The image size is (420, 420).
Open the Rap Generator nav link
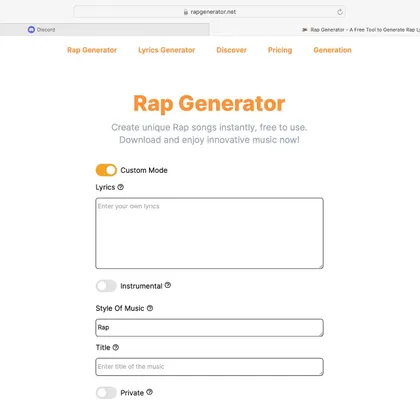click(92, 50)
